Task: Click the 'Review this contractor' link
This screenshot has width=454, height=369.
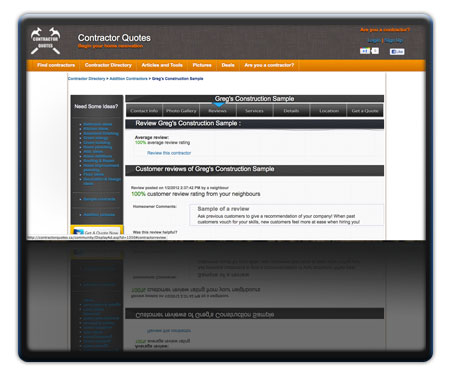Action: tap(169, 153)
